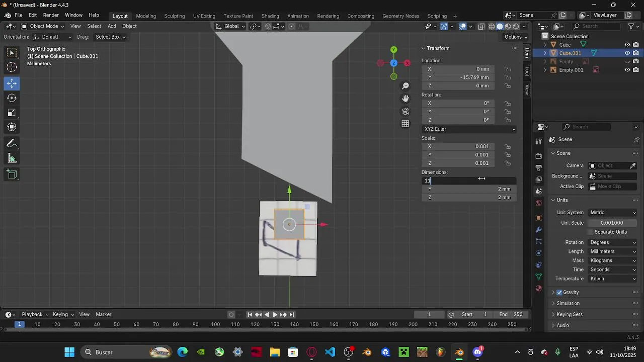Select the Add Cube tool
This screenshot has height=362, width=644.
(x=12, y=174)
